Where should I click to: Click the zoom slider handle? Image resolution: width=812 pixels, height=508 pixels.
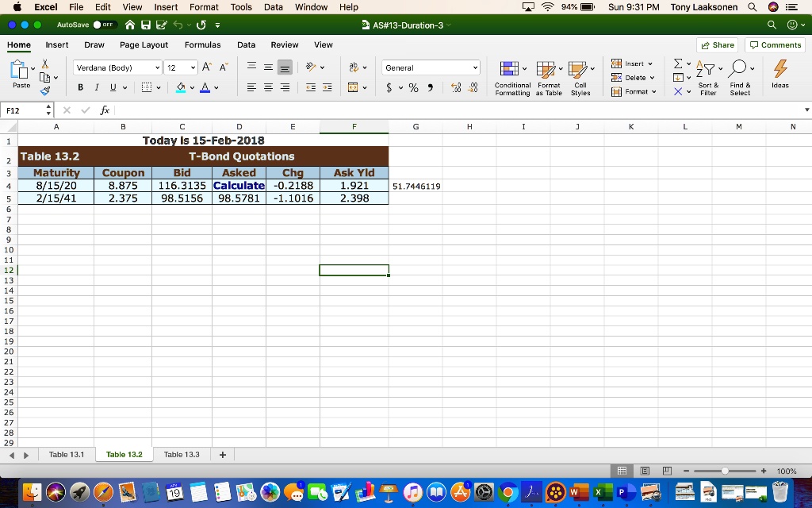(725, 471)
